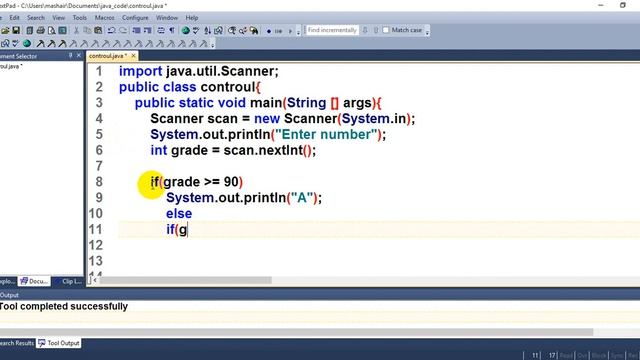Pin the Document Selector panel
640x360 pixels.
(x=70, y=56)
